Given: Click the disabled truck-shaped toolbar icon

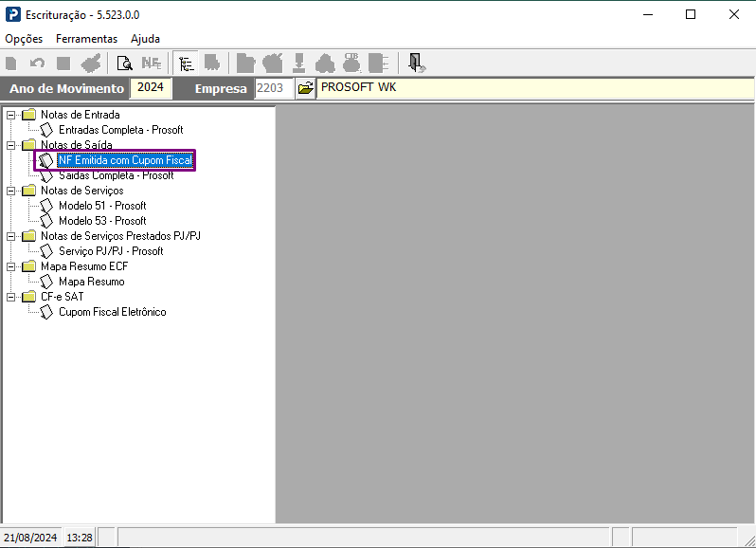Looking at the screenshot, I should pos(212,63).
